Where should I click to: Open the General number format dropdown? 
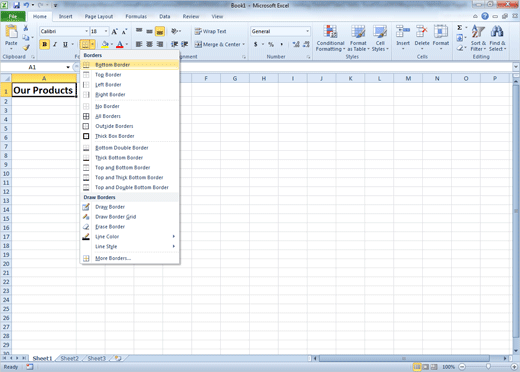coord(307,31)
